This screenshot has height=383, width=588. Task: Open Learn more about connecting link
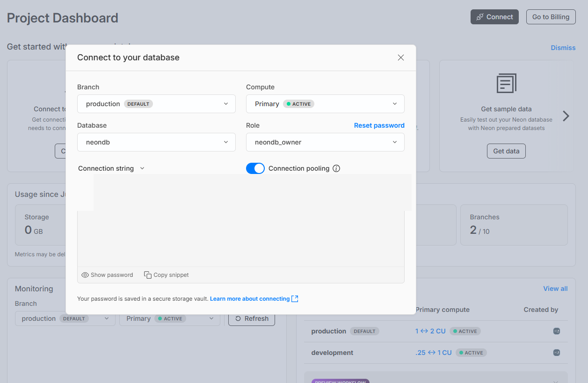point(250,299)
